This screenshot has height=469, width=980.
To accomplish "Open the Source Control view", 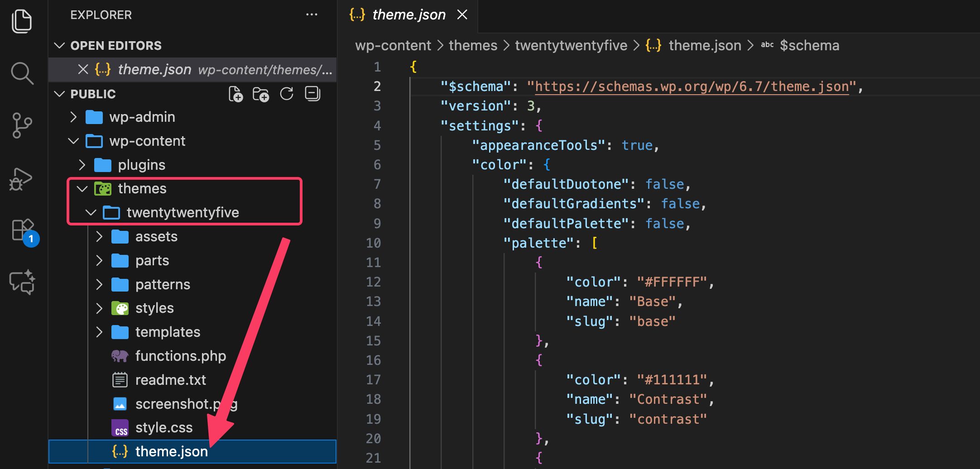I will 21,124.
